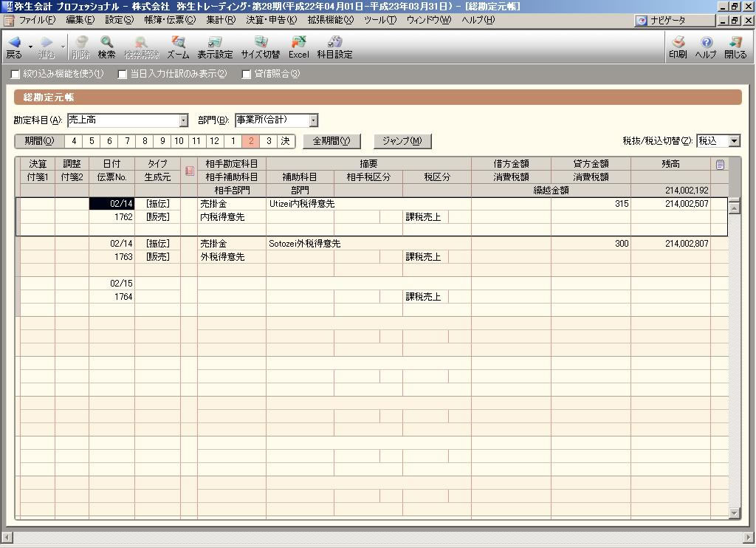Open 表示設定 (Display settings)
The width and height of the screenshot is (756, 548).
click(x=215, y=47)
